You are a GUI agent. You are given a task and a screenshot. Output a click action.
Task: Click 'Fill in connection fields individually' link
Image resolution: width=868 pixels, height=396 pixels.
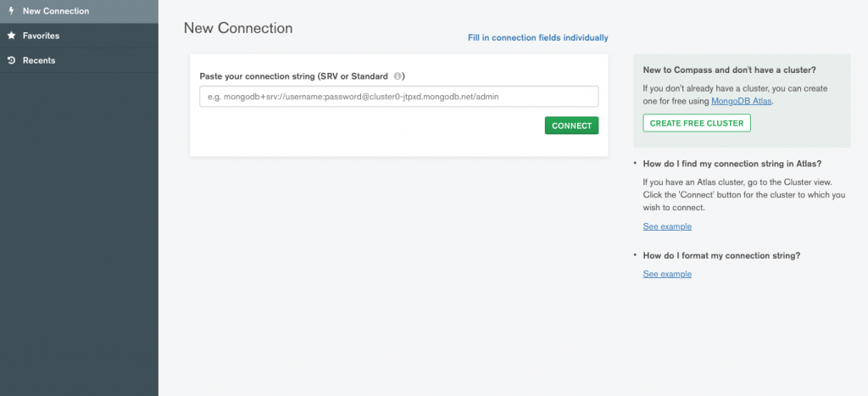538,37
